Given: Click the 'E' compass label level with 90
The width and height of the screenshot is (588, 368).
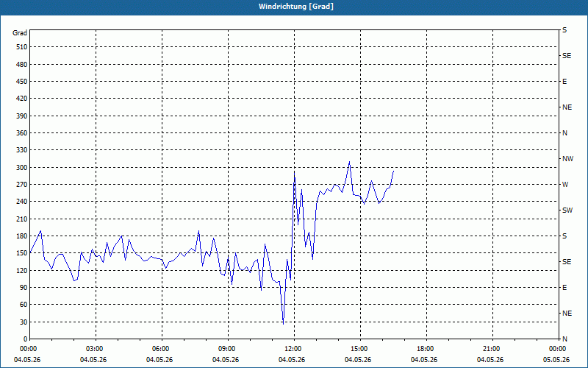Looking at the screenshot, I should pyautogui.click(x=564, y=288).
